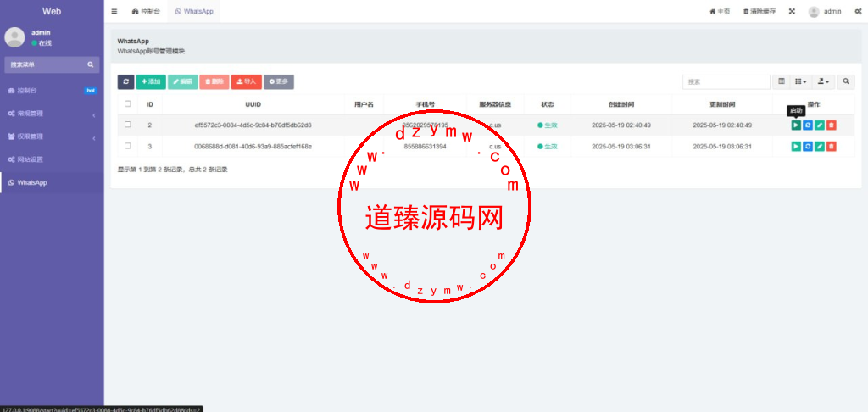This screenshot has height=412, width=868.
Task: Click the Web logo title
Action: [x=52, y=11]
